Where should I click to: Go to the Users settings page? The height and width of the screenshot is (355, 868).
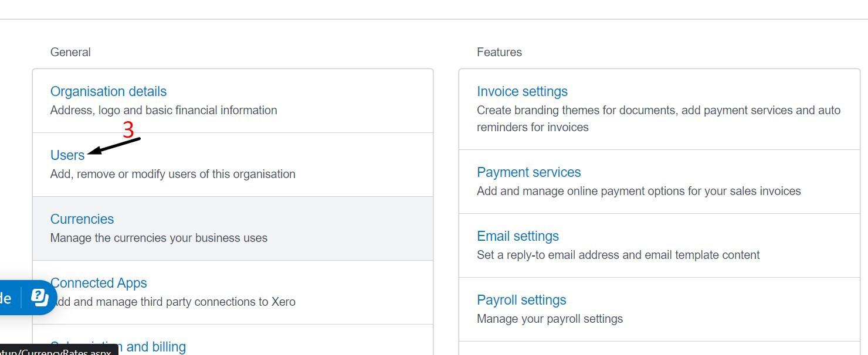click(x=67, y=155)
